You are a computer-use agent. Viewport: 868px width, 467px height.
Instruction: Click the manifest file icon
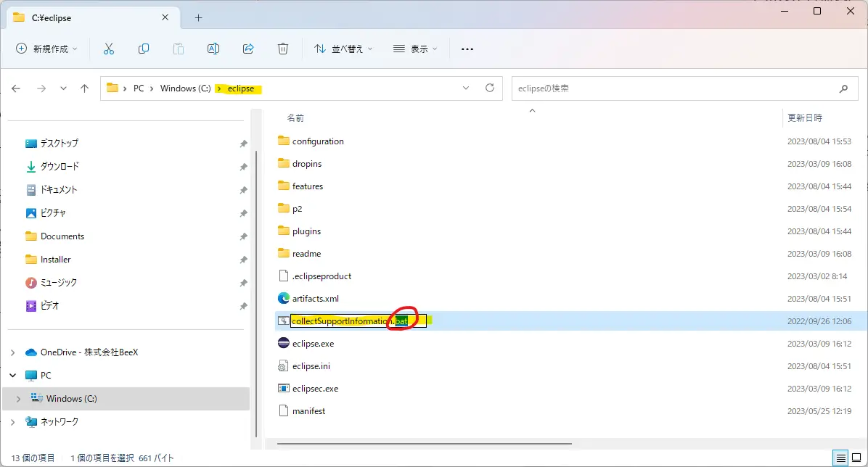point(284,410)
